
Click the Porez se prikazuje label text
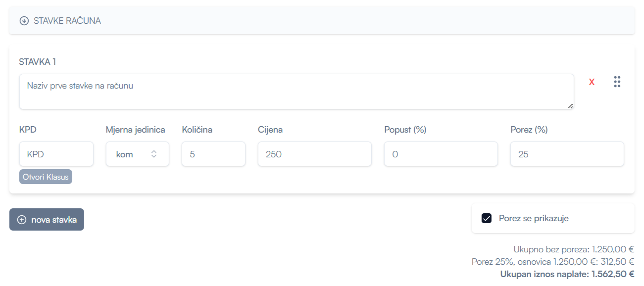tap(534, 218)
